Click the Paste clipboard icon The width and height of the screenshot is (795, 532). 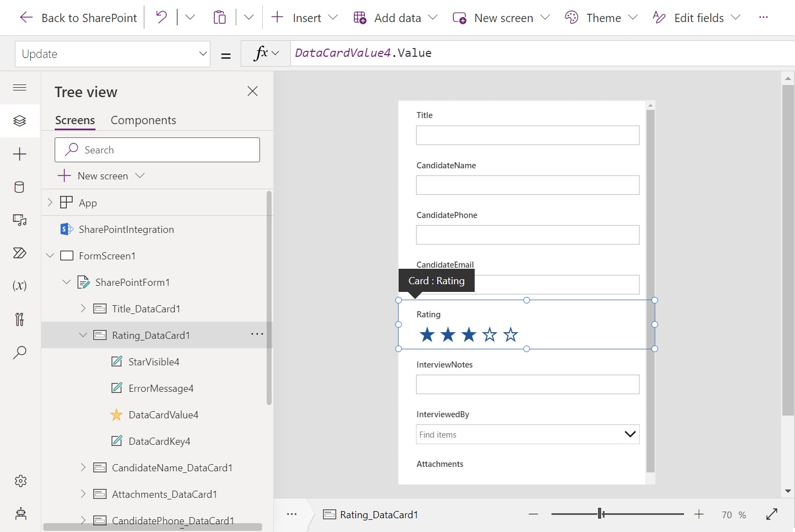220,18
